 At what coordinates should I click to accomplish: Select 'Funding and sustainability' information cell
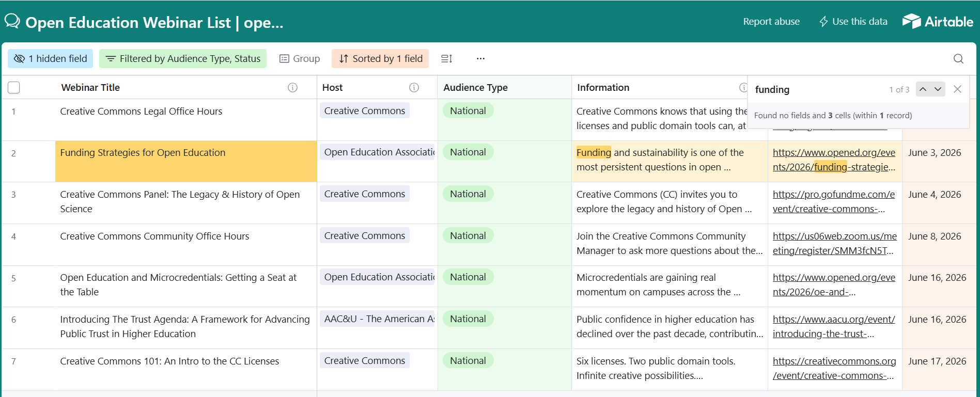coord(670,161)
